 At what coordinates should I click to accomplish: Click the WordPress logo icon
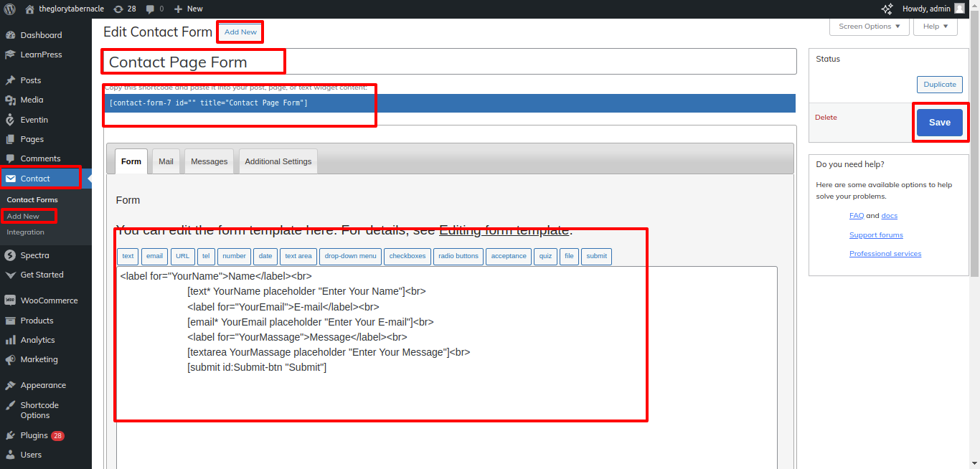coord(10,9)
